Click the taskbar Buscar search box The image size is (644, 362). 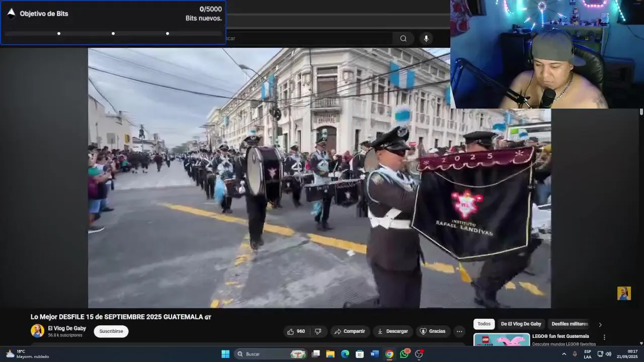click(x=271, y=354)
